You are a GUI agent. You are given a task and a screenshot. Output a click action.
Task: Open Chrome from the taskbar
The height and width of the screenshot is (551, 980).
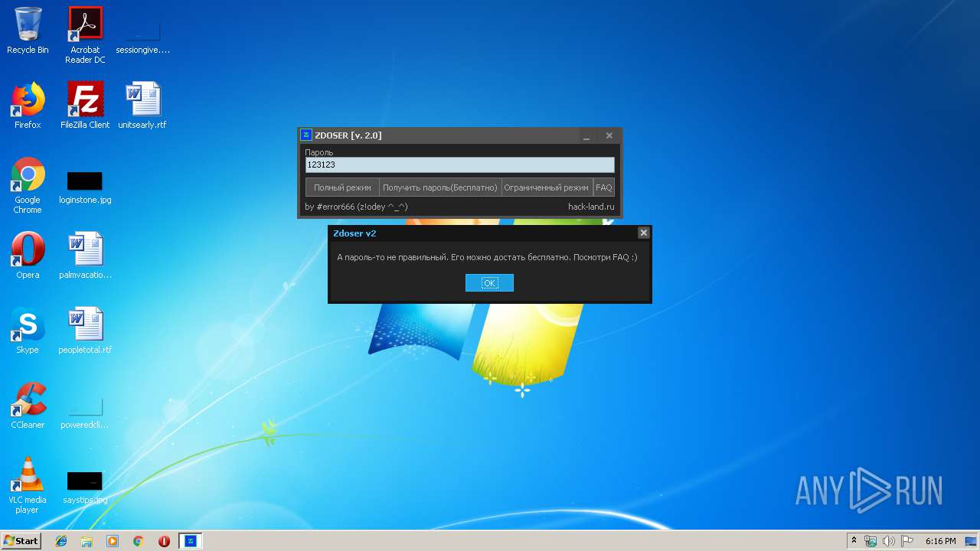point(139,541)
